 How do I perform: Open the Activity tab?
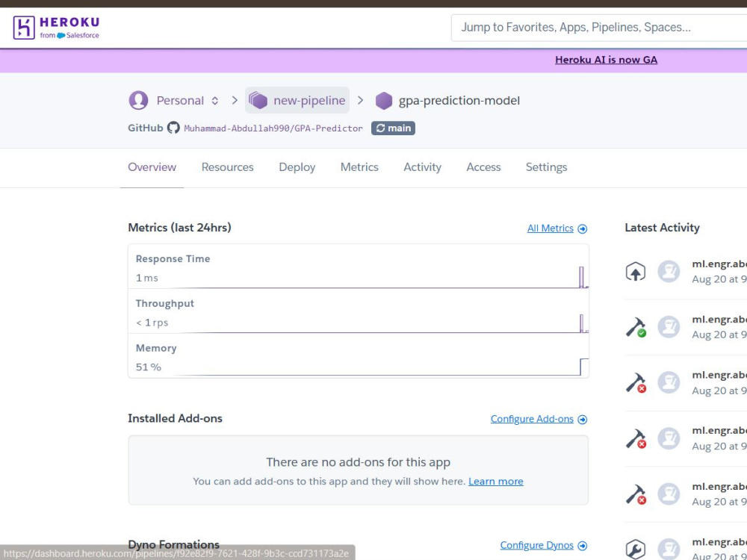[x=422, y=167]
